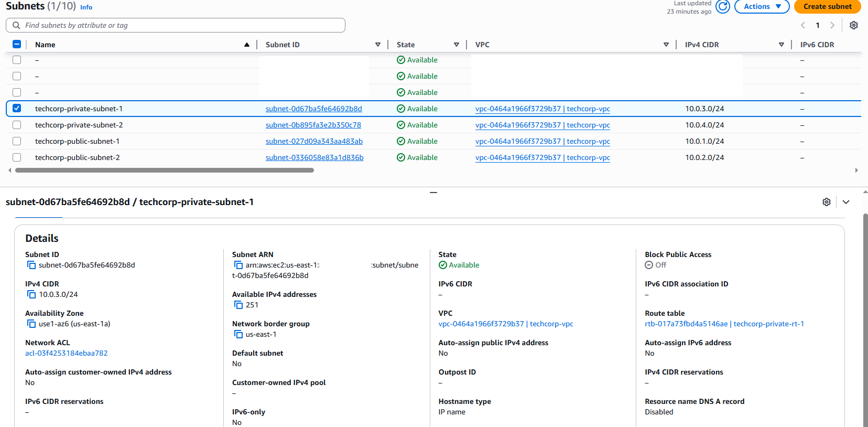Toggle the select-all header checkbox
Screen dimensions: 868x427
tap(17, 45)
